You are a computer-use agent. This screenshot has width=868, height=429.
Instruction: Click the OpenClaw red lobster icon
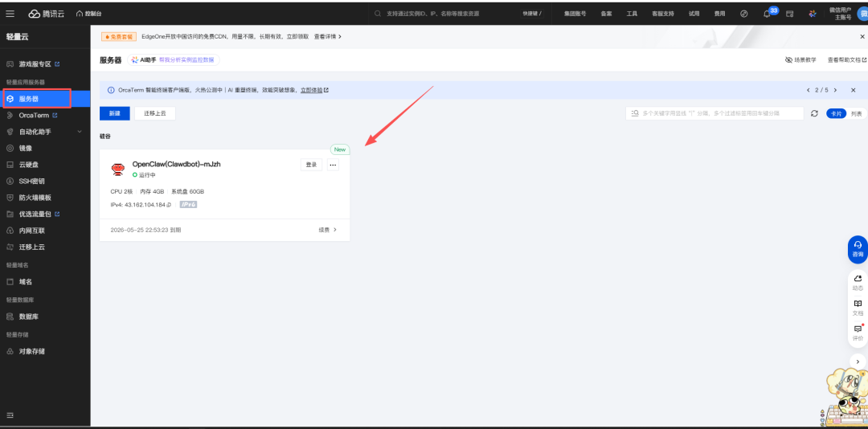pos(118,170)
